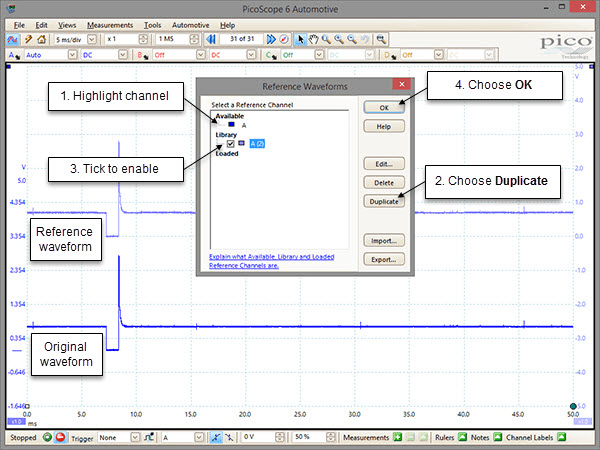Go to previous waveform buffer
600x450 pixels.
(x=211, y=39)
